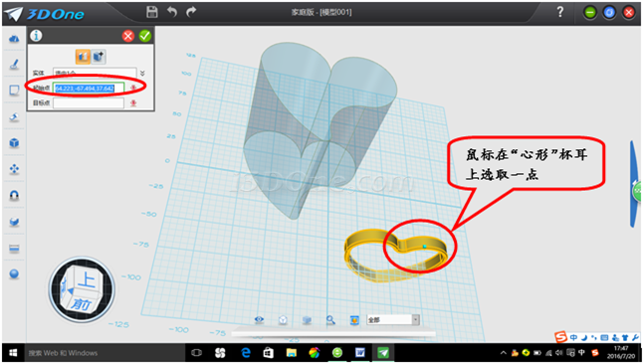
Task: Cancel the dialog with red X
Action: [128, 36]
